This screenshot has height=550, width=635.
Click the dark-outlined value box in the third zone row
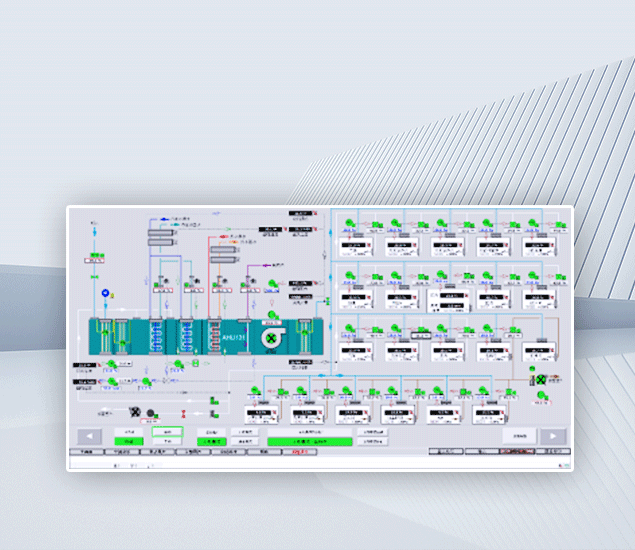pyautogui.click(x=421, y=336)
